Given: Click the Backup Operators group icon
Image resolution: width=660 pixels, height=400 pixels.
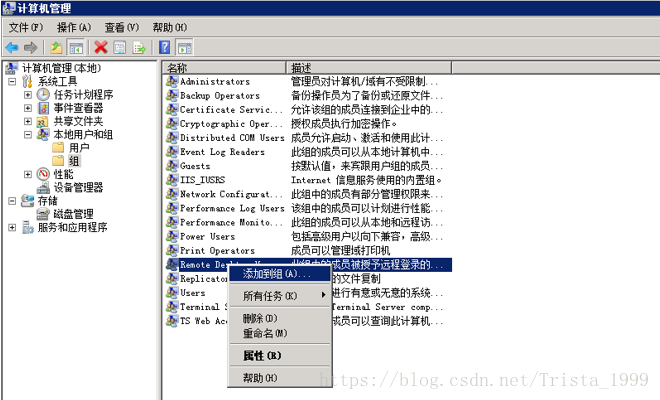Looking at the screenshot, I should 172,95.
